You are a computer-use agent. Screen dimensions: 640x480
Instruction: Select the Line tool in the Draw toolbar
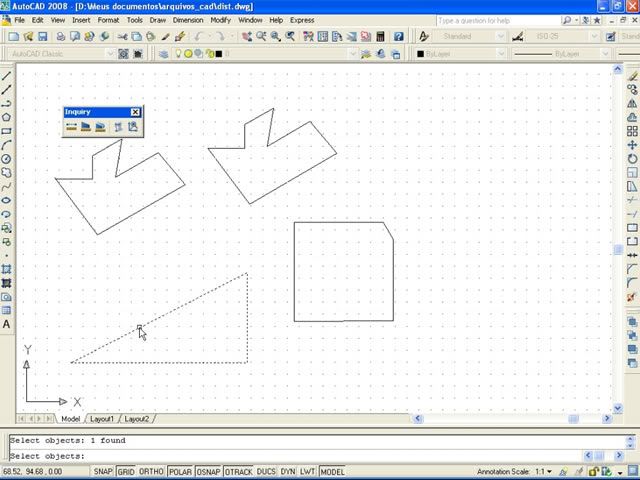click(x=6, y=76)
